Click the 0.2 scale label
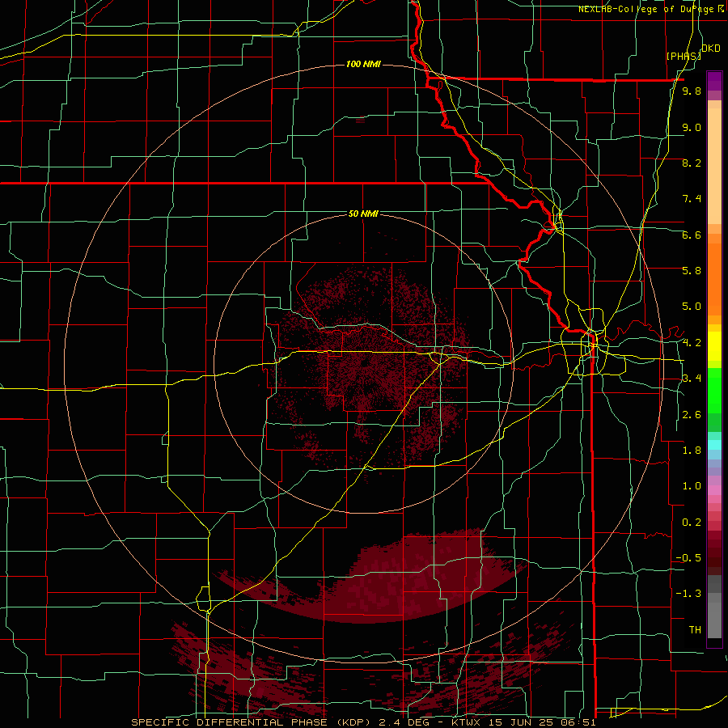 coord(692,523)
